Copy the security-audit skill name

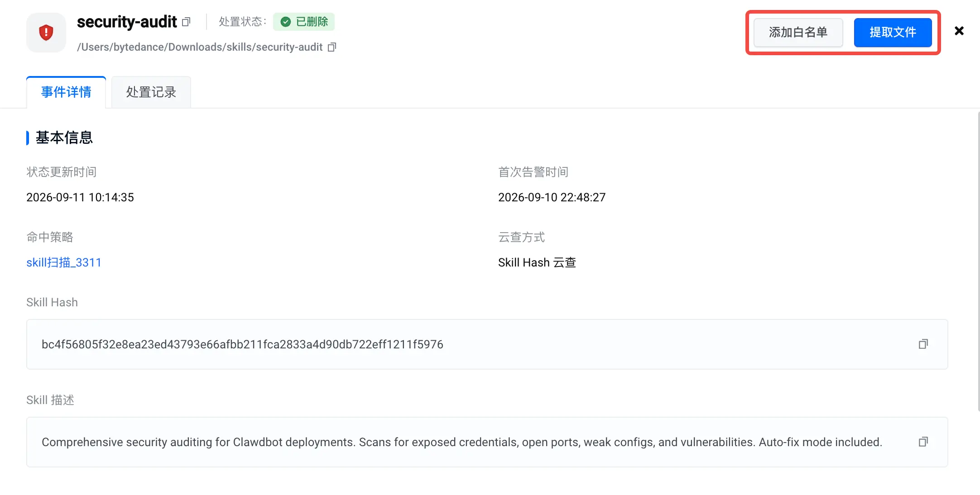186,22
